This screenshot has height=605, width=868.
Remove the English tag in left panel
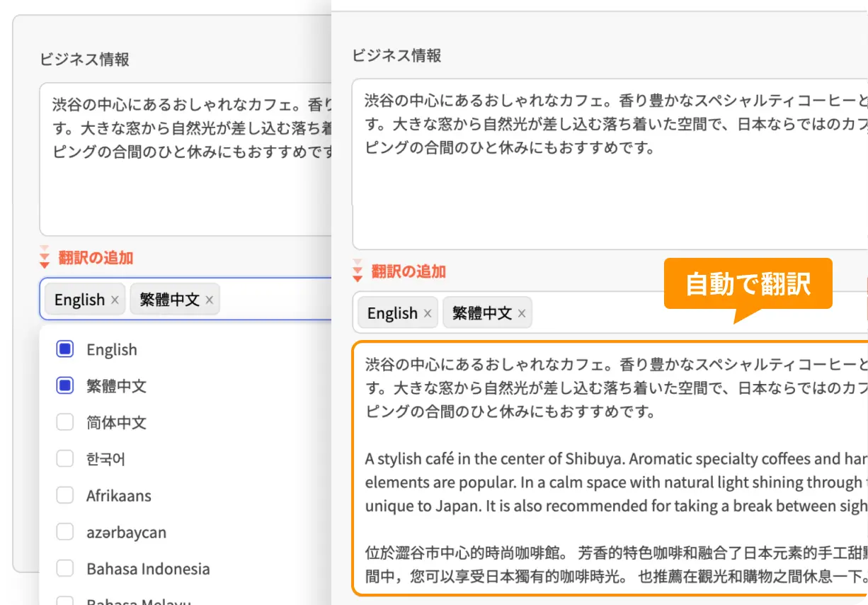[115, 300]
